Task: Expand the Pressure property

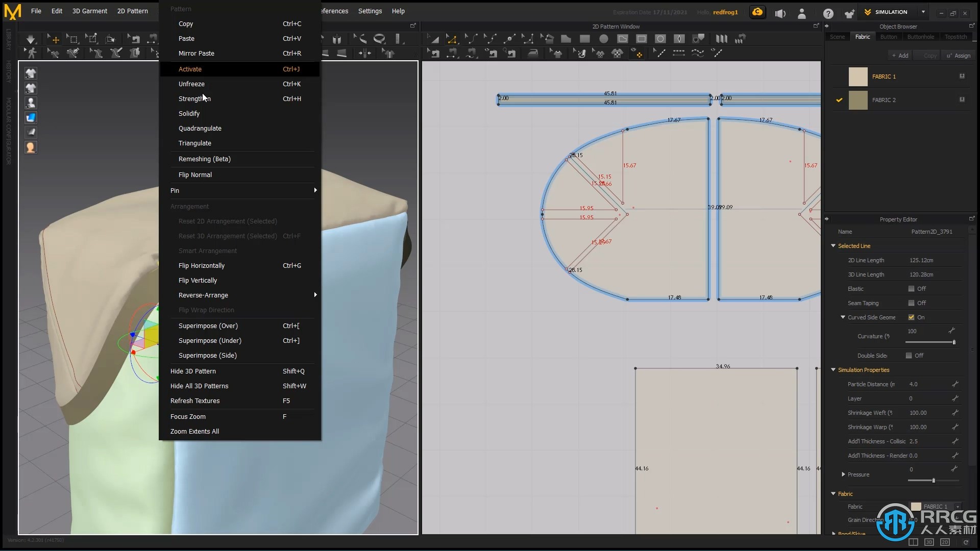Action: coord(843,474)
